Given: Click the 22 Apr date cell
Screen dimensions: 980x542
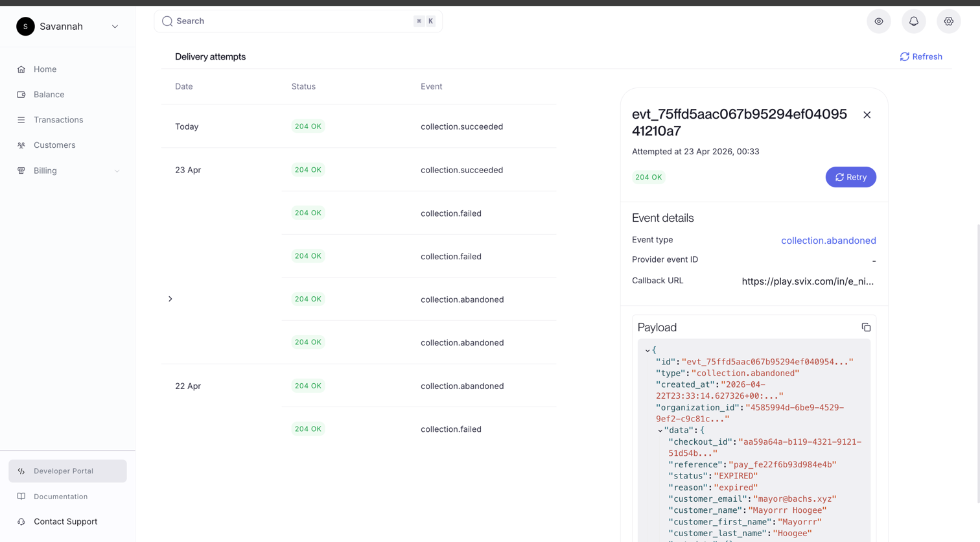Looking at the screenshot, I should pos(188,386).
